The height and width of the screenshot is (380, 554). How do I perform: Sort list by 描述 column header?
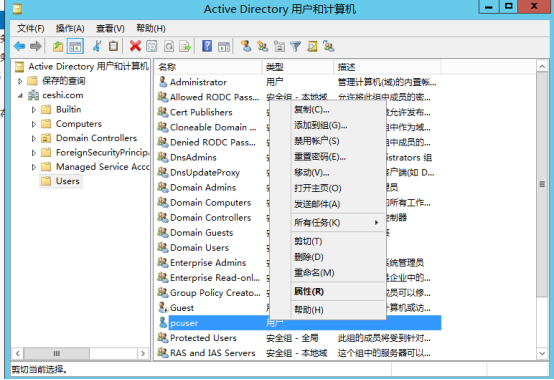(x=387, y=67)
